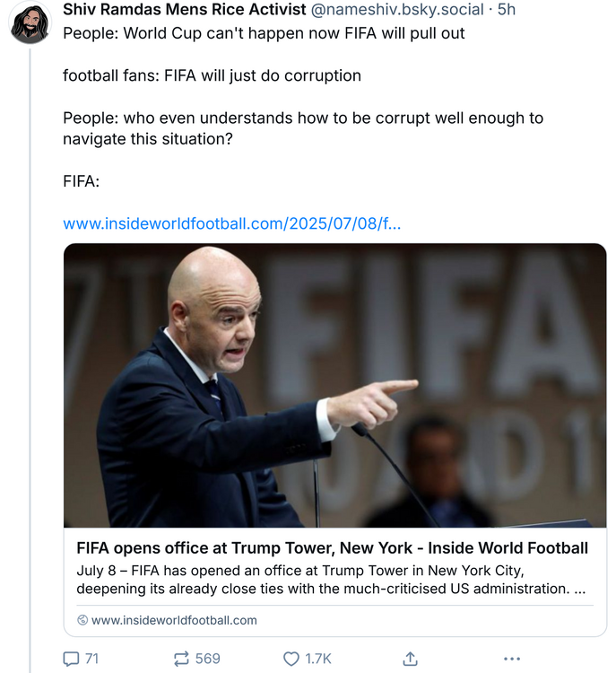
Task: Click the 'FIFA opens office at Trump Tower' headline
Action: (332, 547)
